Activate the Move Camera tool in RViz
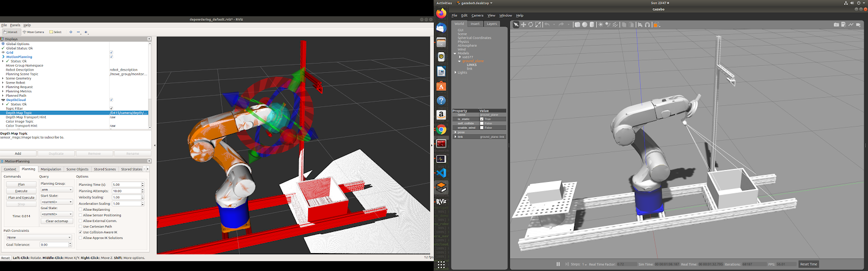 click(x=34, y=32)
